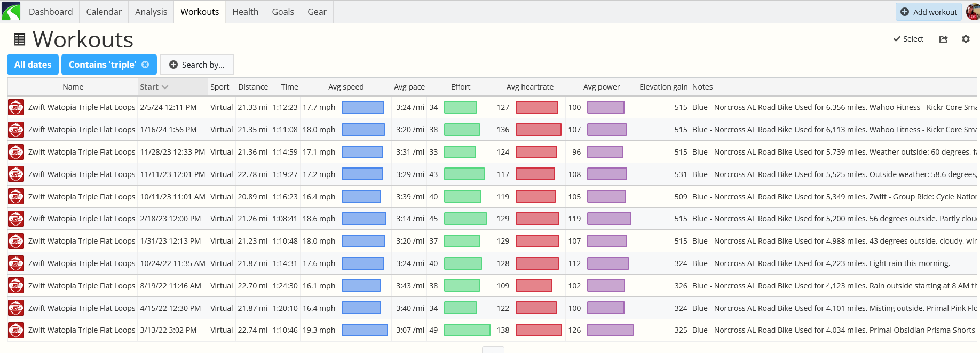The height and width of the screenshot is (353, 980).
Task: Click the plus icon in Add workout
Action: pyautogui.click(x=905, y=12)
